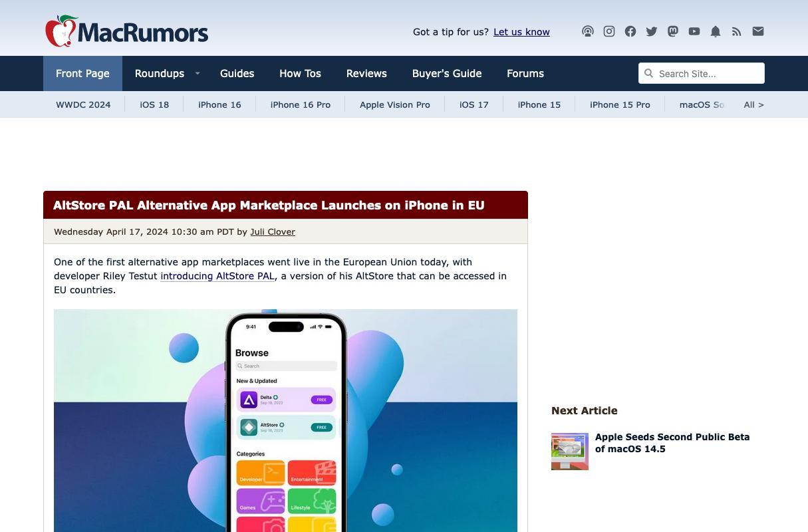
Task: Open author Juli Clover's link
Action: (x=273, y=231)
